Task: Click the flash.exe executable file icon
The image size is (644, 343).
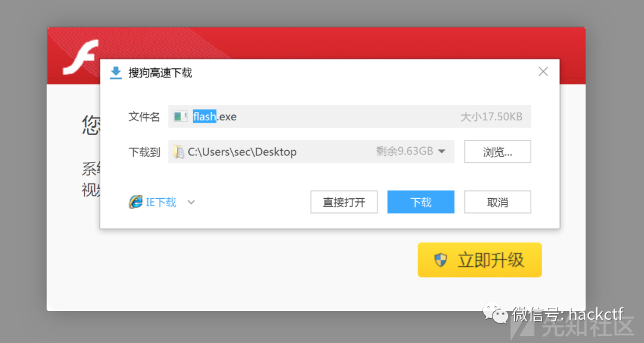Action: click(x=180, y=116)
